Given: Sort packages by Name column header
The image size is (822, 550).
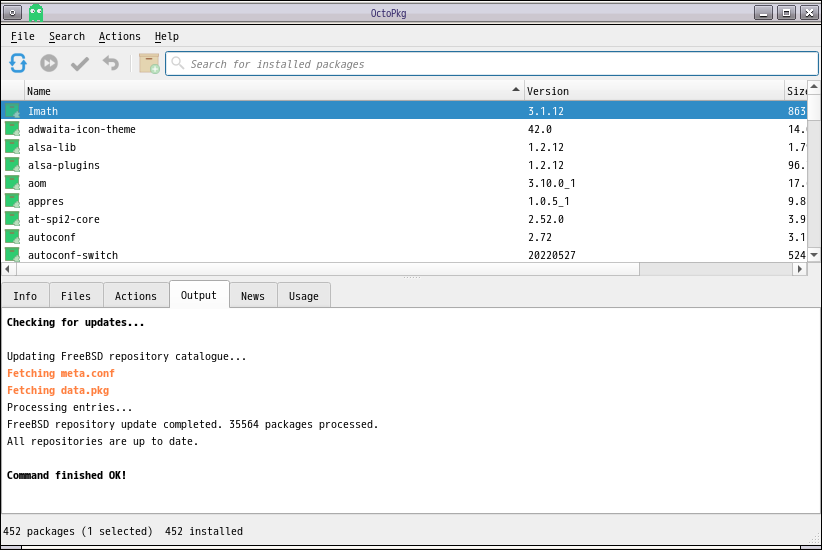Looking at the screenshot, I should coord(270,91).
